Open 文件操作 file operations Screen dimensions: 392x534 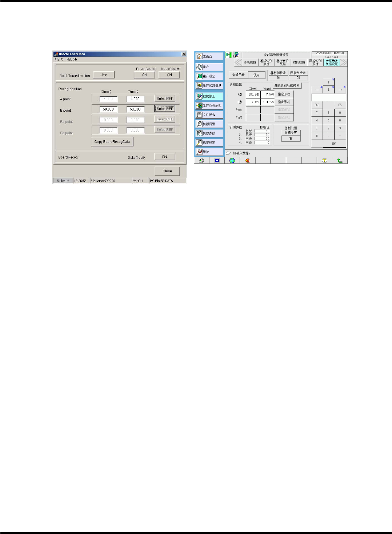[209, 115]
